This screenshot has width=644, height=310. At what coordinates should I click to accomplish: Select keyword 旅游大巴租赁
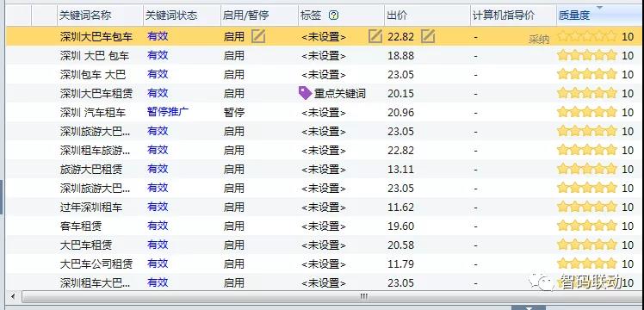[91, 169]
